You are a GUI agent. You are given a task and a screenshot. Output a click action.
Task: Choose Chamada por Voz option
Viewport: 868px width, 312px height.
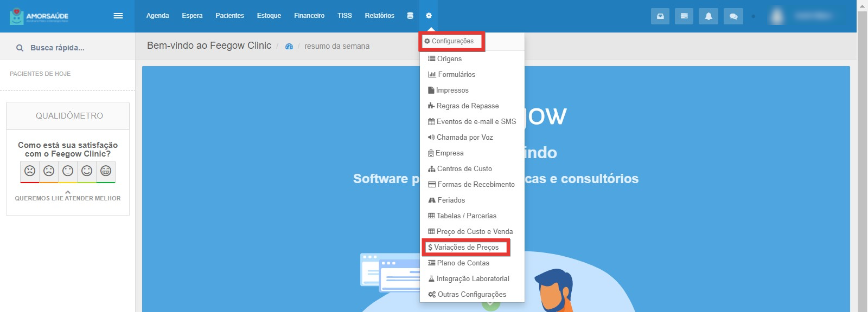click(x=472, y=137)
